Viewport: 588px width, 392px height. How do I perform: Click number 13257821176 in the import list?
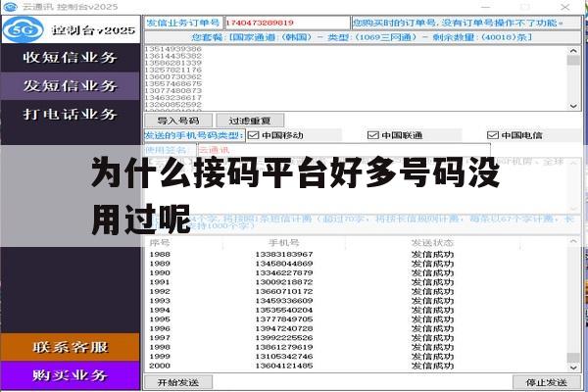172,71
